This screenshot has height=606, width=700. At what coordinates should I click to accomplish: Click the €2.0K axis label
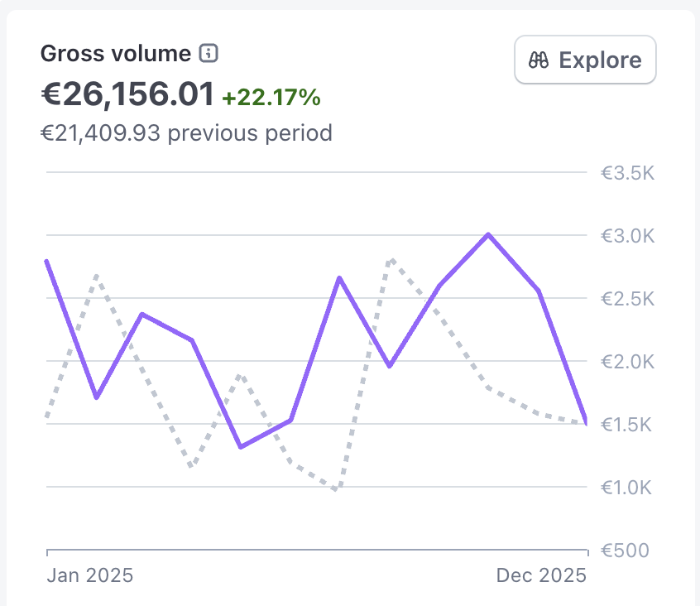627,362
